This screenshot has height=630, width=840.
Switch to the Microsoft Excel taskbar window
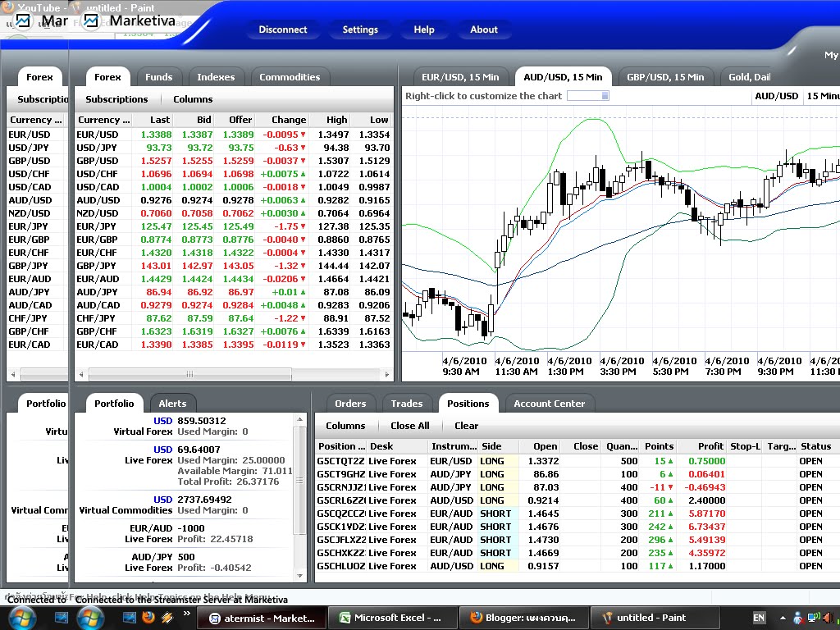(x=393, y=618)
